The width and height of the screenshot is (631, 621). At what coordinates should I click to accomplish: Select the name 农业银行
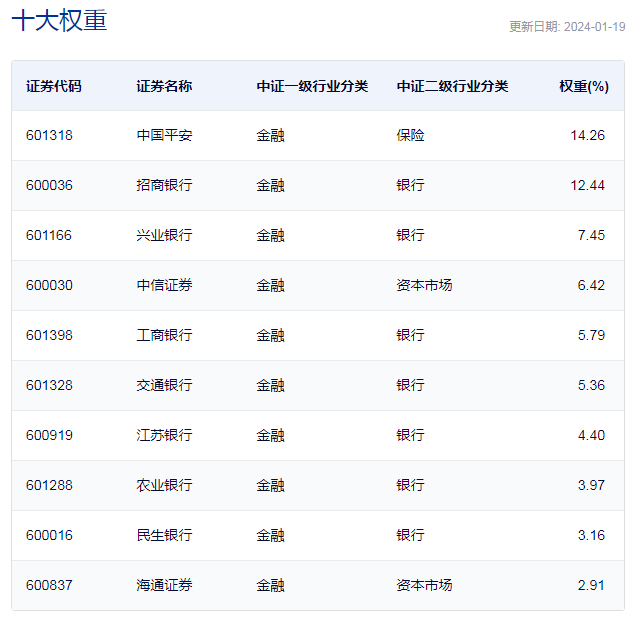click(x=164, y=485)
